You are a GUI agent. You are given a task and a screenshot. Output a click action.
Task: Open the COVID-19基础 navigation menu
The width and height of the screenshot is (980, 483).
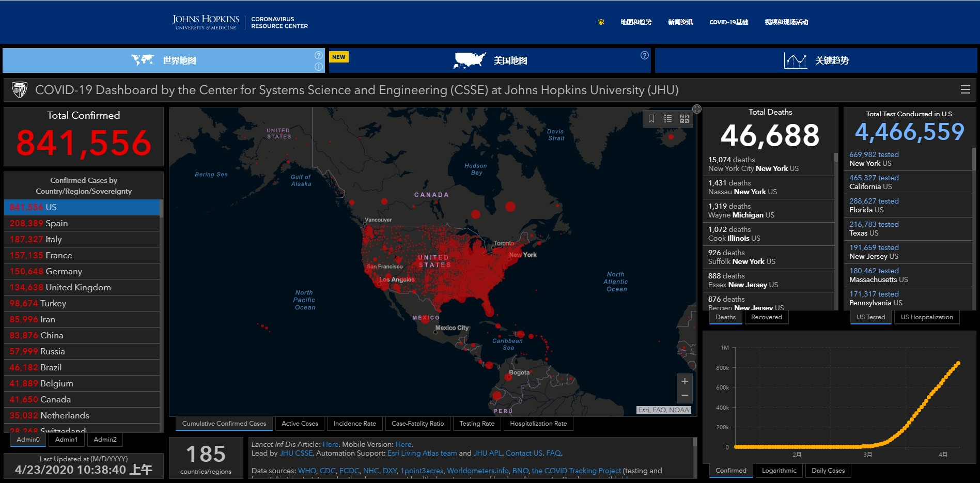728,22
